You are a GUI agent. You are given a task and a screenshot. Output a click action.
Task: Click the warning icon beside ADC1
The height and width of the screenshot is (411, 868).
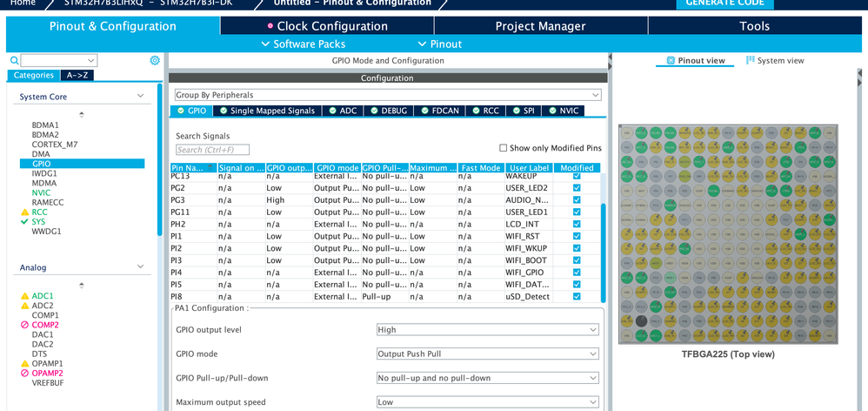pyautogui.click(x=24, y=296)
